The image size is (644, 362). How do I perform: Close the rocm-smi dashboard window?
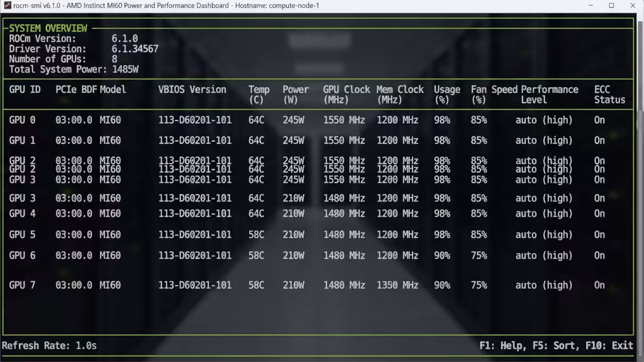(633, 6)
